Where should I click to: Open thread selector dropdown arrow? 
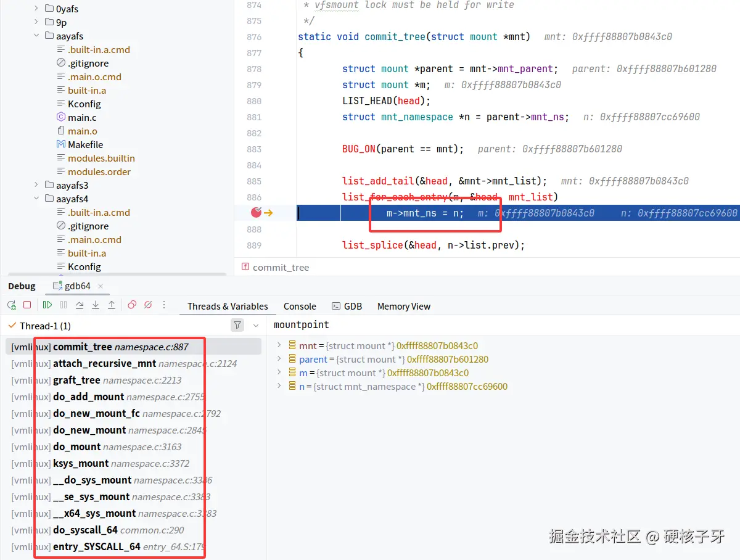click(256, 325)
